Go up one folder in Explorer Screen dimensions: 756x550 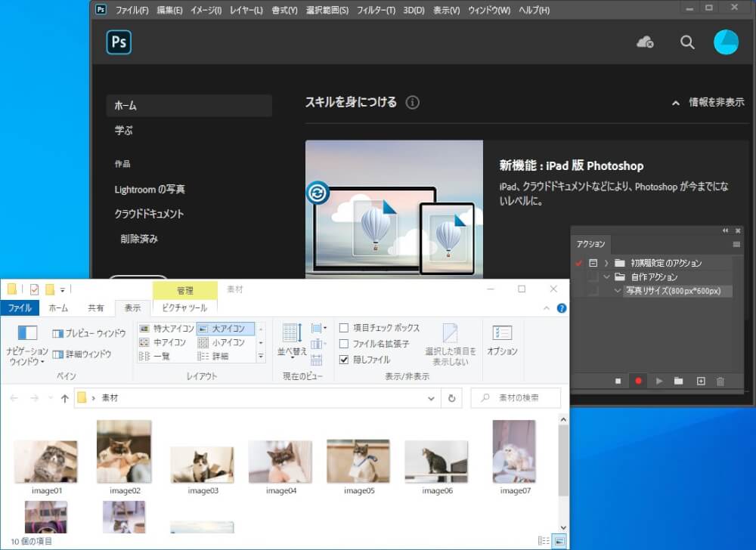[x=64, y=398]
